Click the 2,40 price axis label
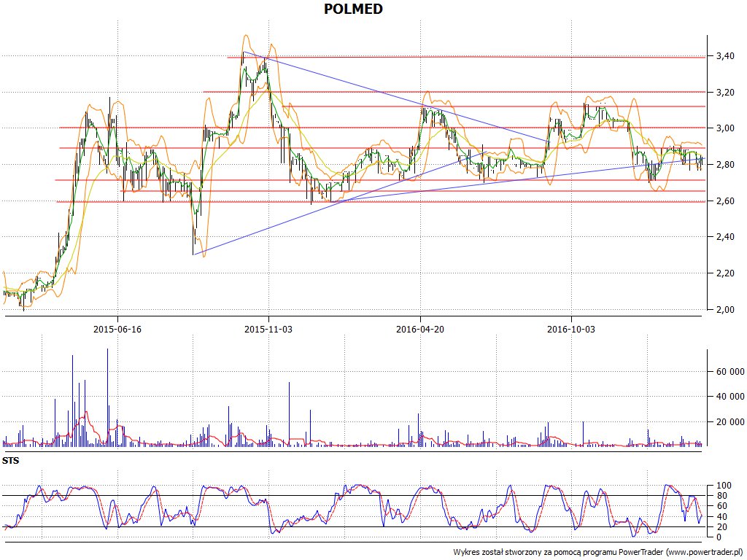The width and height of the screenshot is (747, 560). (x=724, y=237)
